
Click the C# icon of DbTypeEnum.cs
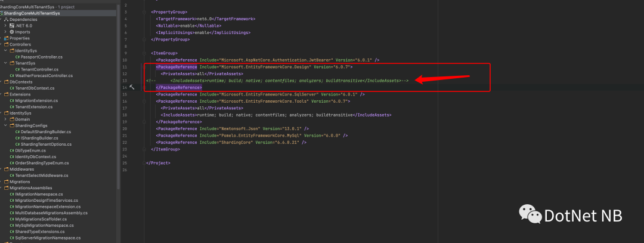pos(12,150)
